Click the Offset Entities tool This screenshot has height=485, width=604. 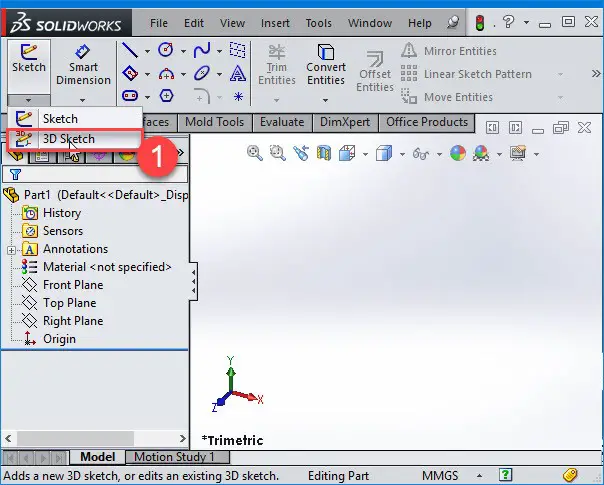point(375,72)
